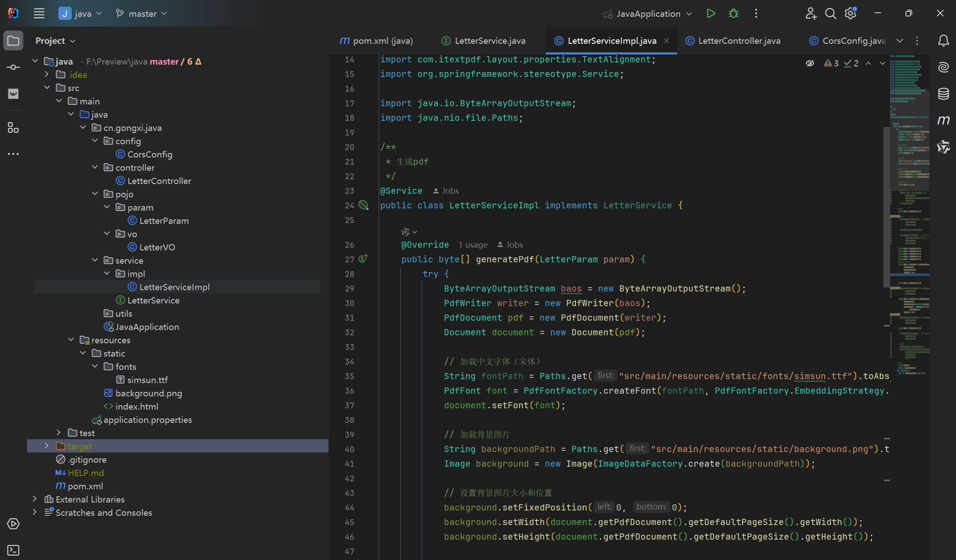Open the Commit tool window icon
The width and height of the screenshot is (956, 560).
point(13,67)
